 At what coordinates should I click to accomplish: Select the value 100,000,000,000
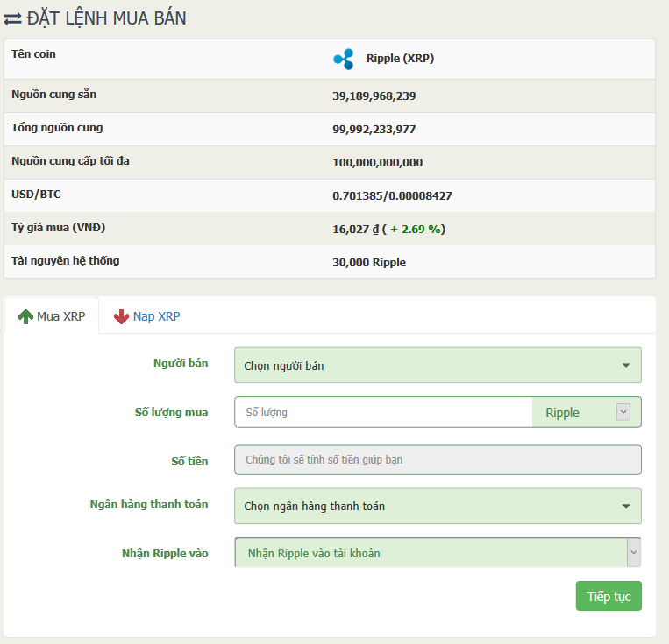(378, 162)
